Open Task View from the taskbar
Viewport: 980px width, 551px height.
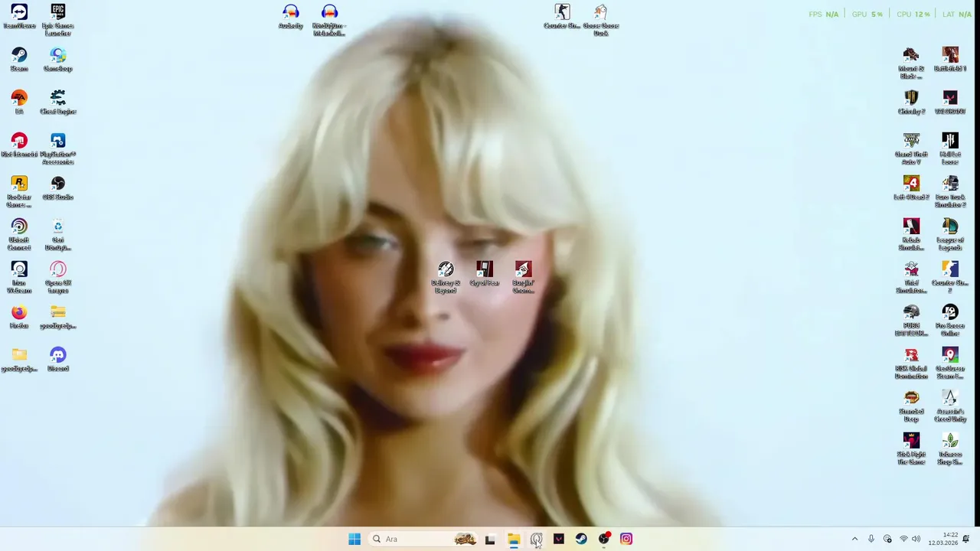[x=490, y=539]
